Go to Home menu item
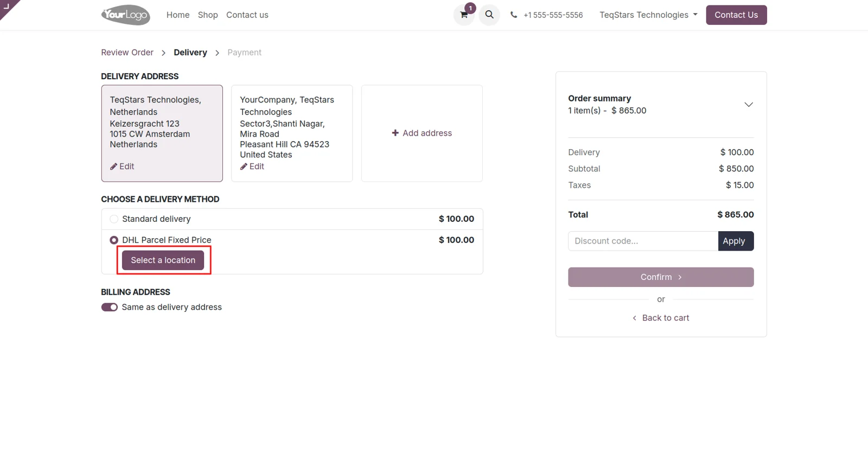The height and width of the screenshot is (453, 868). click(178, 15)
